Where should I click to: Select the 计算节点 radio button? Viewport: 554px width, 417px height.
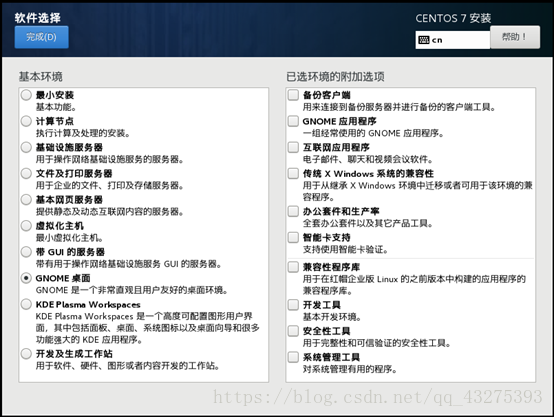click(x=26, y=121)
